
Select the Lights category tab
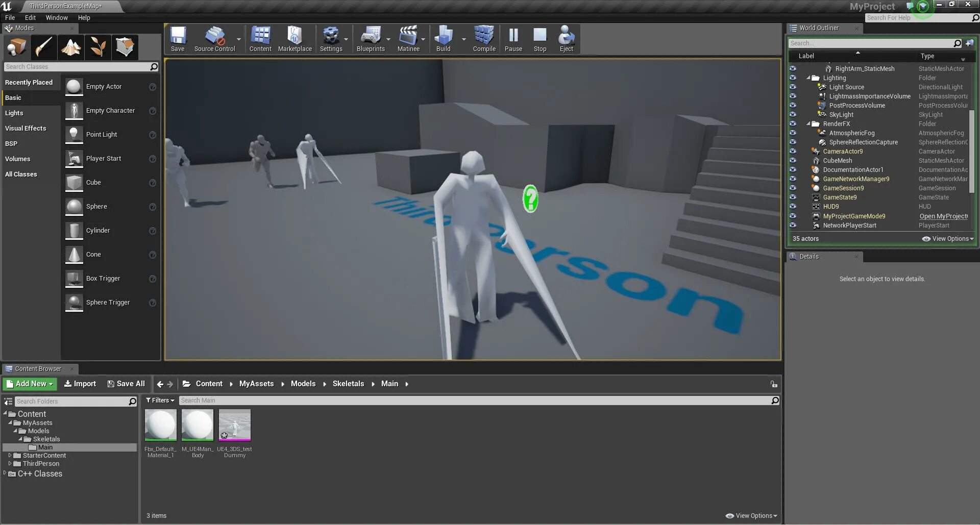coord(32,113)
